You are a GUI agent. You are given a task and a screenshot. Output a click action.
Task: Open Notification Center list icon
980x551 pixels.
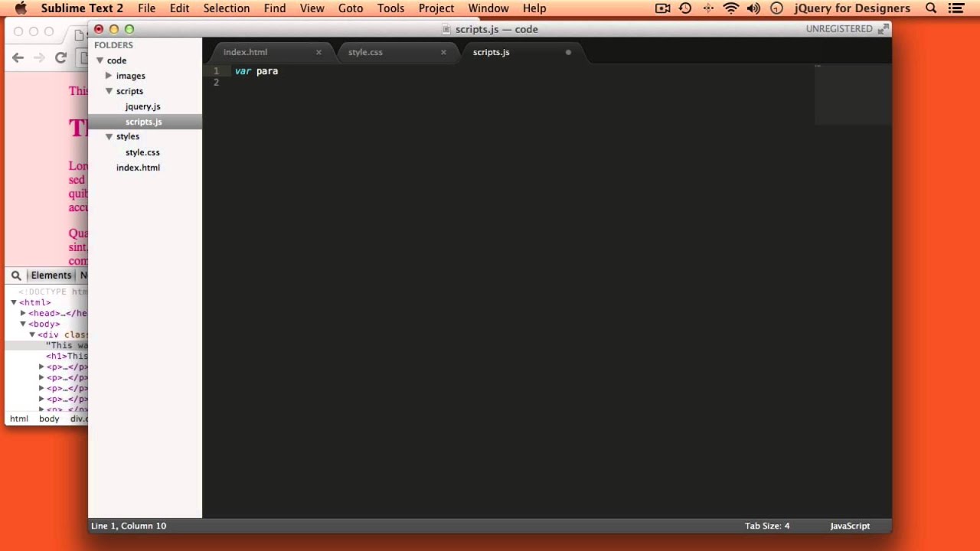point(955,8)
